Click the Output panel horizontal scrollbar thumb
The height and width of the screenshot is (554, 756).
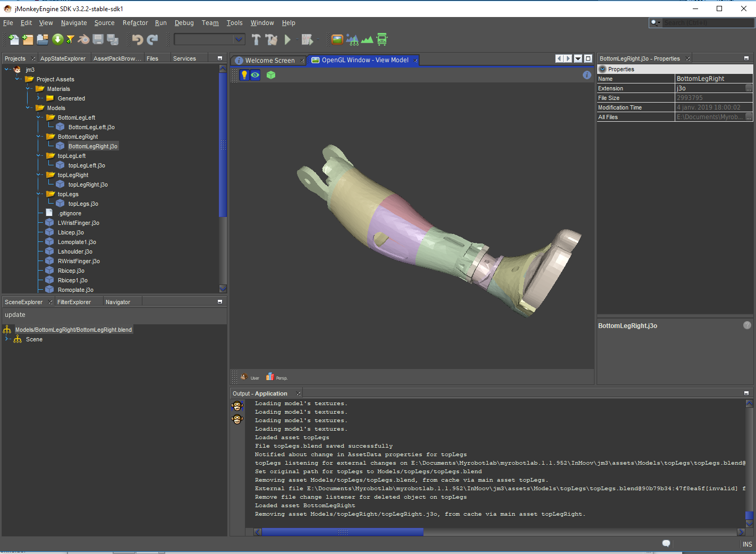[x=343, y=532]
